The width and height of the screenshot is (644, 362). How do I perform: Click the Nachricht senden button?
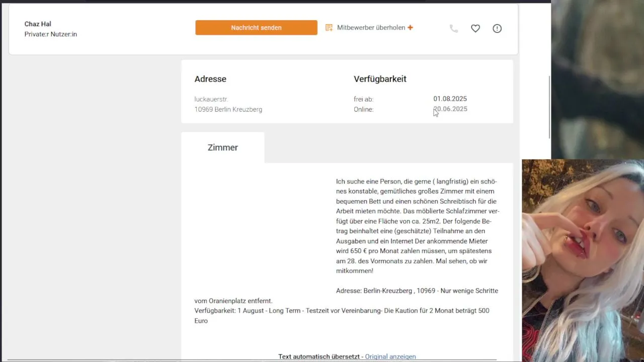click(256, 28)
